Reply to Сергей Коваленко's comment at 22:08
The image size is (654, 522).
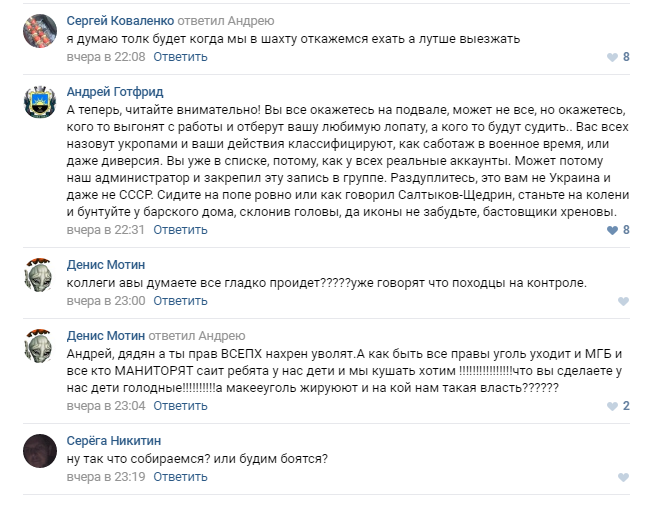181,57
